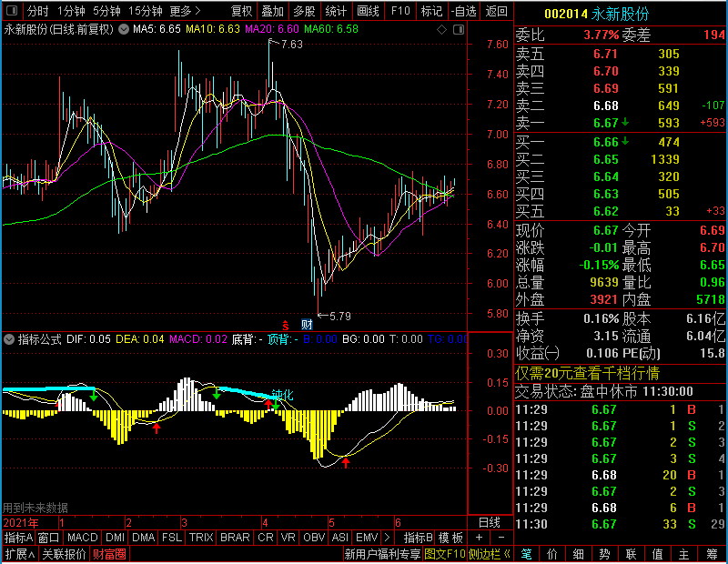Switch indicator to TRIX
Screen dimensions: 728x564
[201, 538]
